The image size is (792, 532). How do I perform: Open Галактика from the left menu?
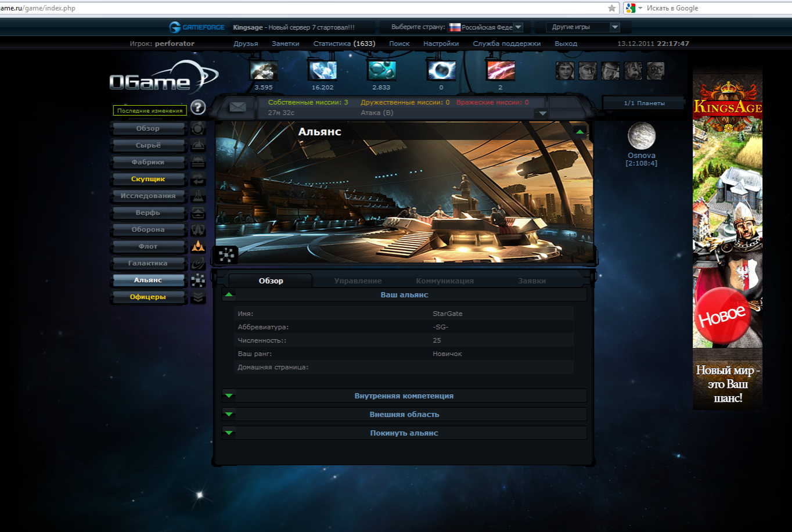(148, 263)
